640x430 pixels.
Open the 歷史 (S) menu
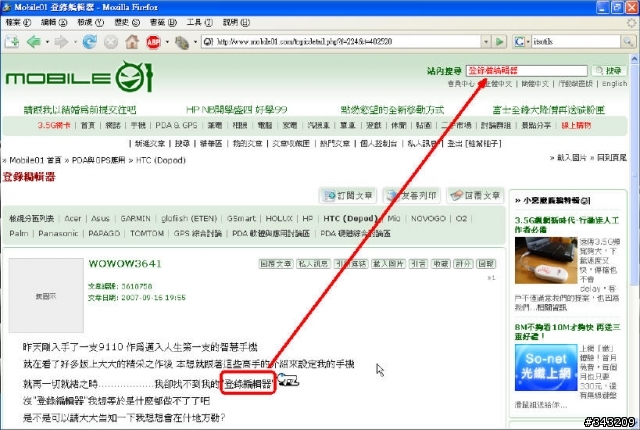(127, 22)
